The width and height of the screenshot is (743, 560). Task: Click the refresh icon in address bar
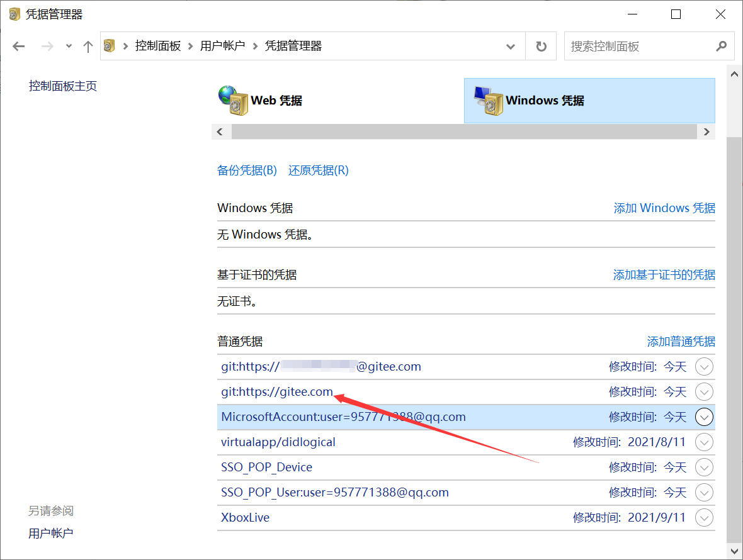pos(541,46)
